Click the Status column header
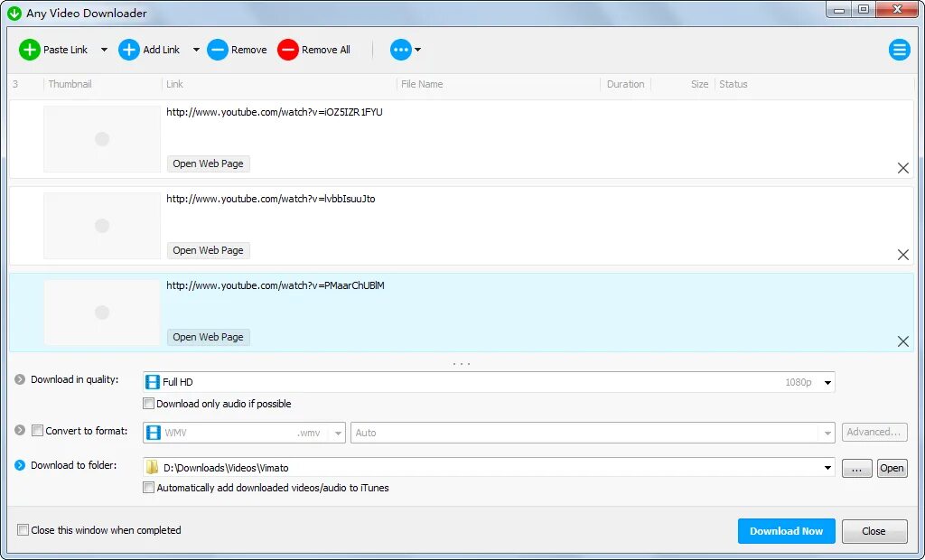Viewport: 925px width, 560px height. click(x=733, y=84)
